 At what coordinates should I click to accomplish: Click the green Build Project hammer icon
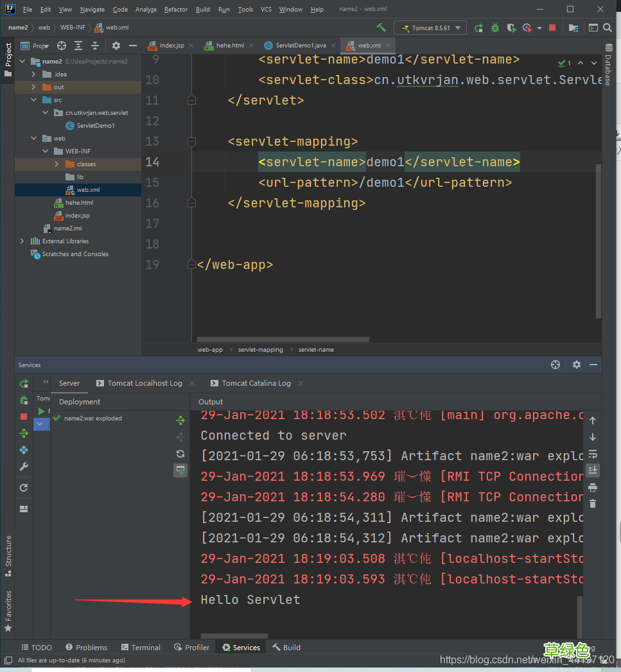pos(381,28)
